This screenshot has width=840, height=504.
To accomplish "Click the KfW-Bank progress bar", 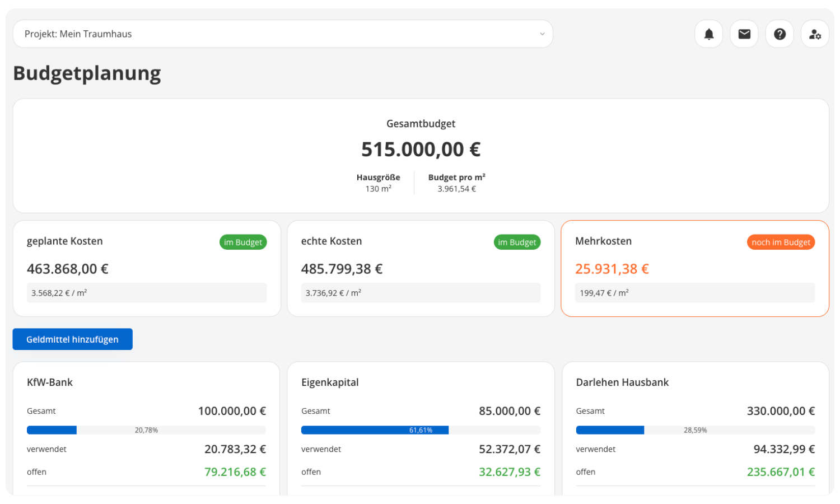I will (146, 430).
